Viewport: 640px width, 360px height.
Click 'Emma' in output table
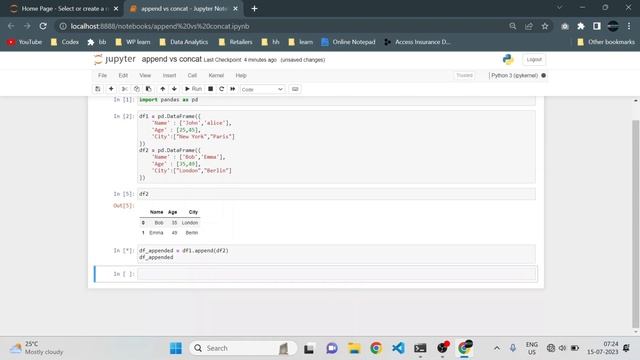click(156, 233)
